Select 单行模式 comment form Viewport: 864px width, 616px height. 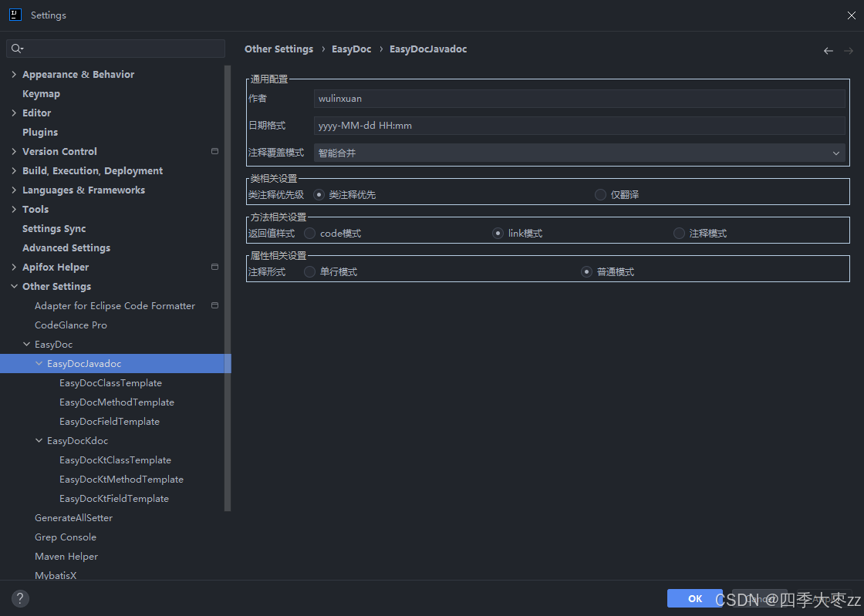(309, 272)
